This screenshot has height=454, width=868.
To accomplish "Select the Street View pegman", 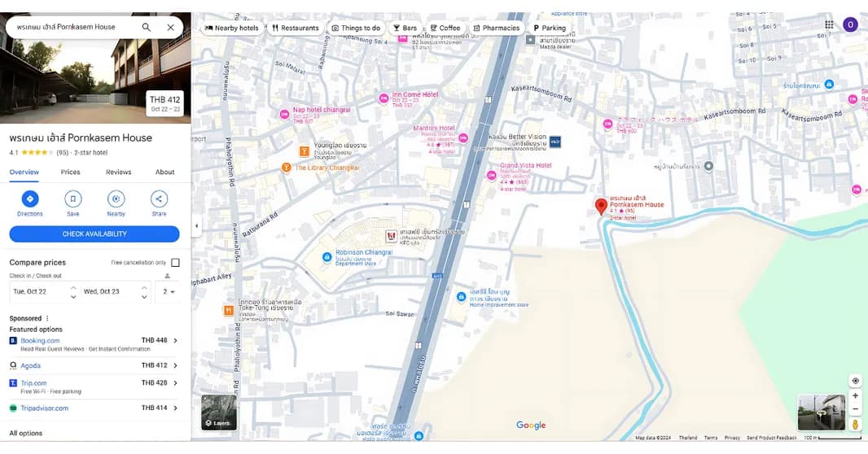I will pyautogui.click(x=855, y=424).
